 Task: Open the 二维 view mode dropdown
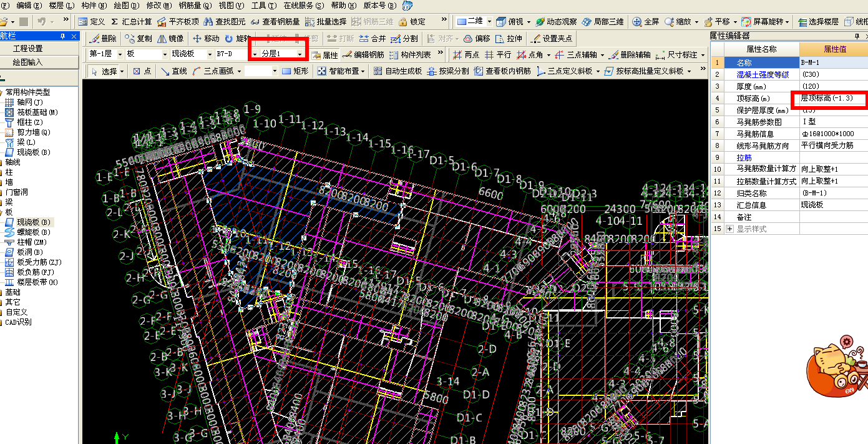click(474, 21)
